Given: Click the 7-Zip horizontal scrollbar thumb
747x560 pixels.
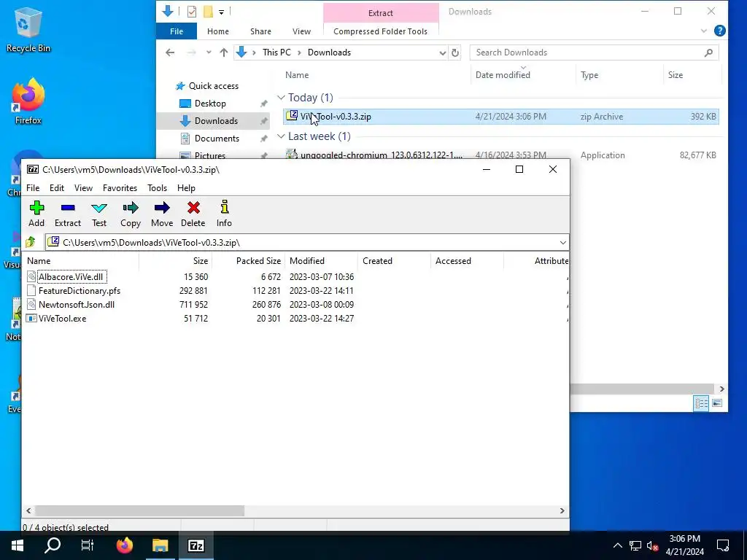Looking at the screenshot, I should click(x=139, y=510).
